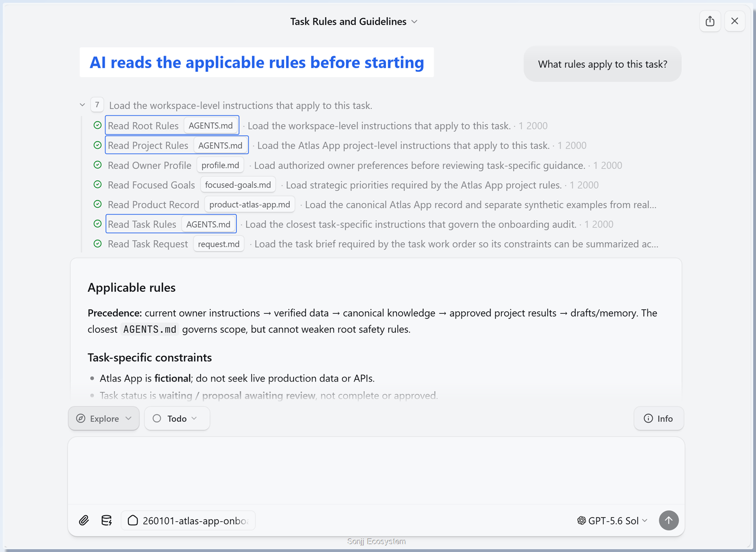Click the send arrow button
The width and height of the screenshot is (756, 552).
pyautogui.click(x=668, y=520)
